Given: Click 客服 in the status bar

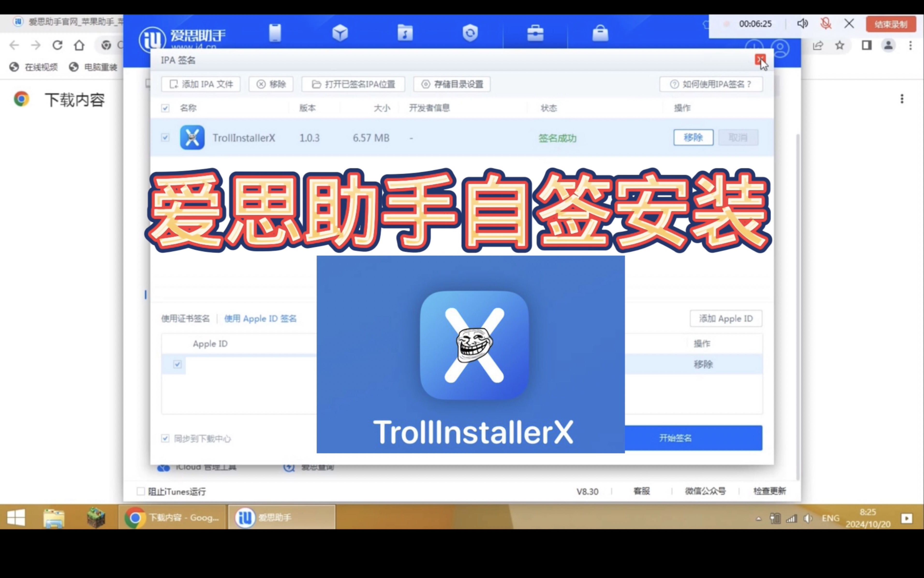Looking at the screenshot, I should 641,491.
